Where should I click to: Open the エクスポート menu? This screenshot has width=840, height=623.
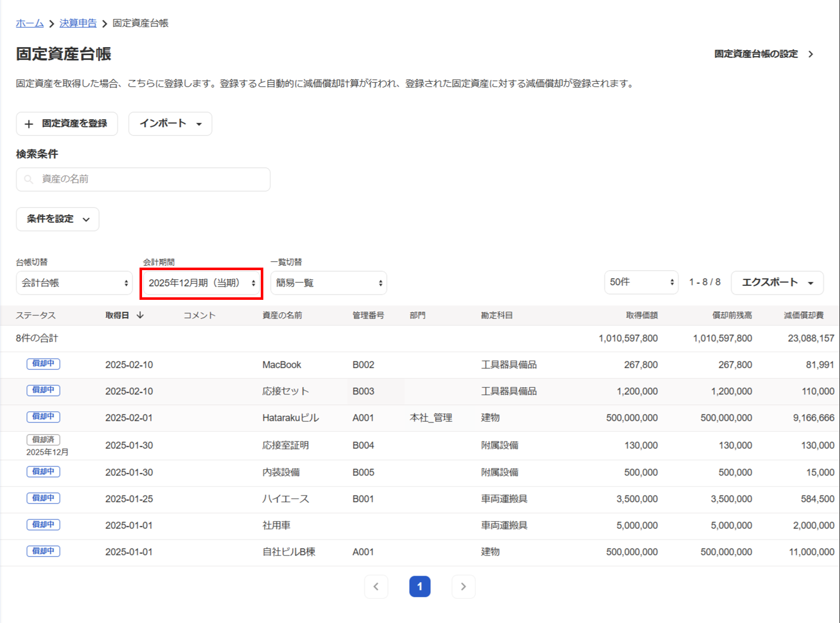pos(777,283)
